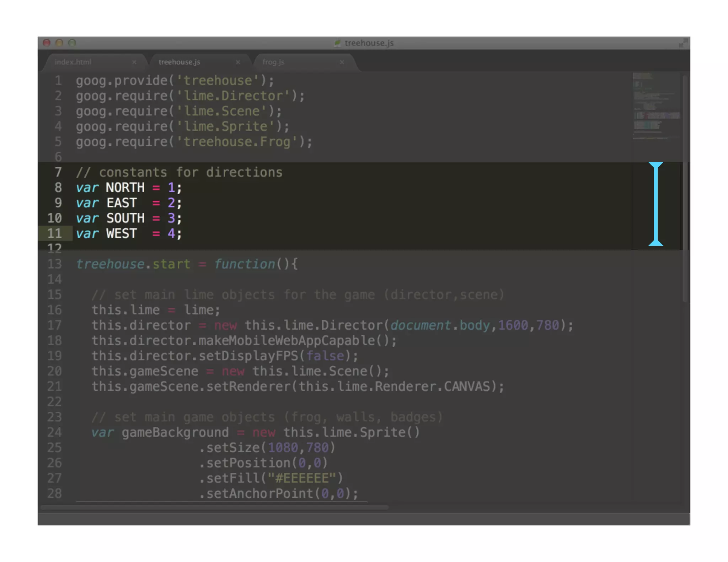Image resolution: width=728 pixels, height=562 pixels.
Task: Click line number 13 in gutter
Action: coord(55,264)
